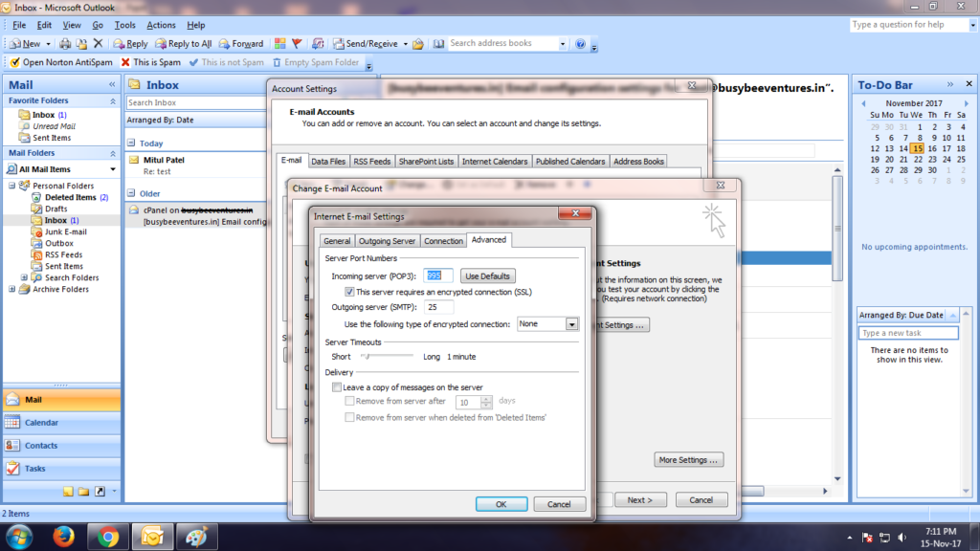Open Junk E-mail folder

coord(66,231)
